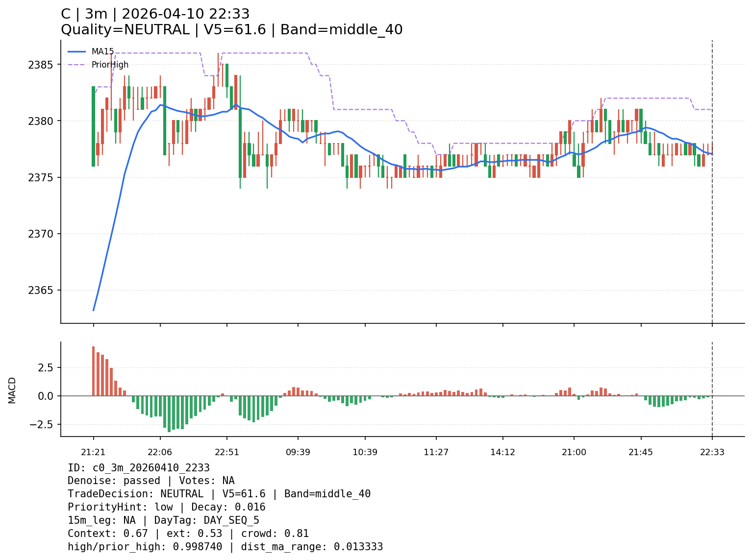Click the MACD vertical axis title
The width and height of the screenshot is (752, 560).
pyautogui.click(x=12, y=390)
